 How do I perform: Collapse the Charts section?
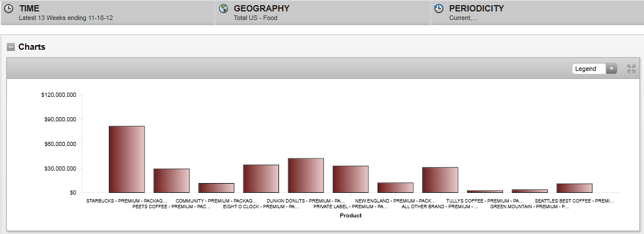[x=11, y=47]
